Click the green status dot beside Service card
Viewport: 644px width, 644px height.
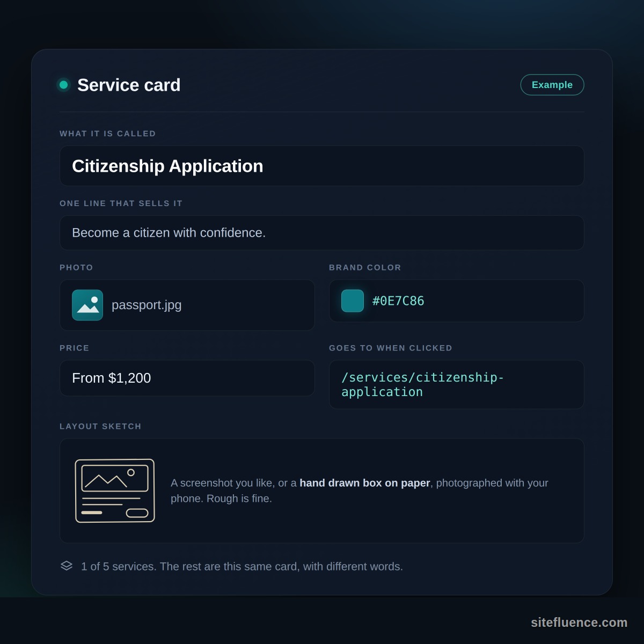point(63,85)
